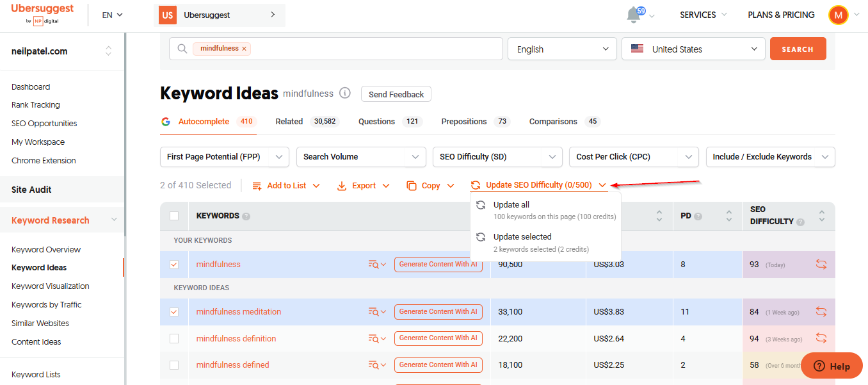The width and height of the screenshot is (868, 385).
Task: Open the Help button
Action: (x=832, y=366)
